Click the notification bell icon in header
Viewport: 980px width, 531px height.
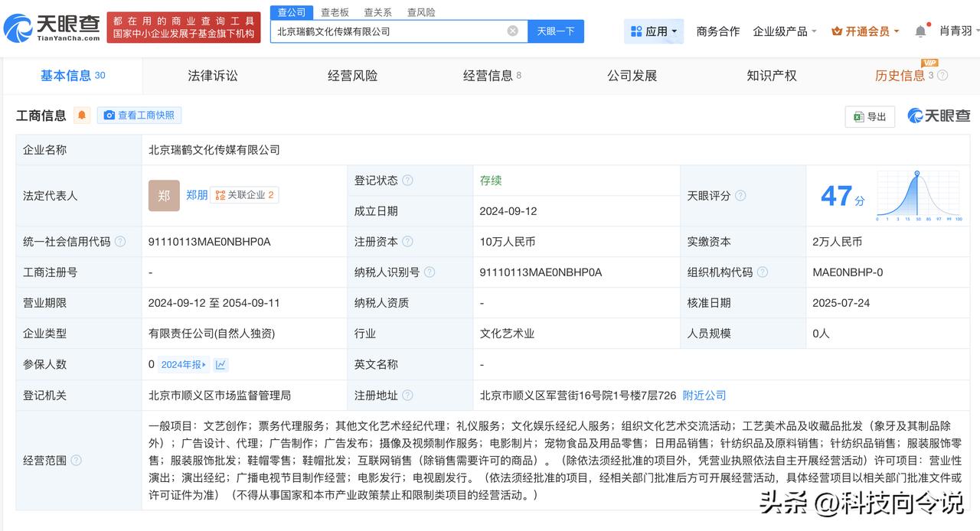coord(920,31)
